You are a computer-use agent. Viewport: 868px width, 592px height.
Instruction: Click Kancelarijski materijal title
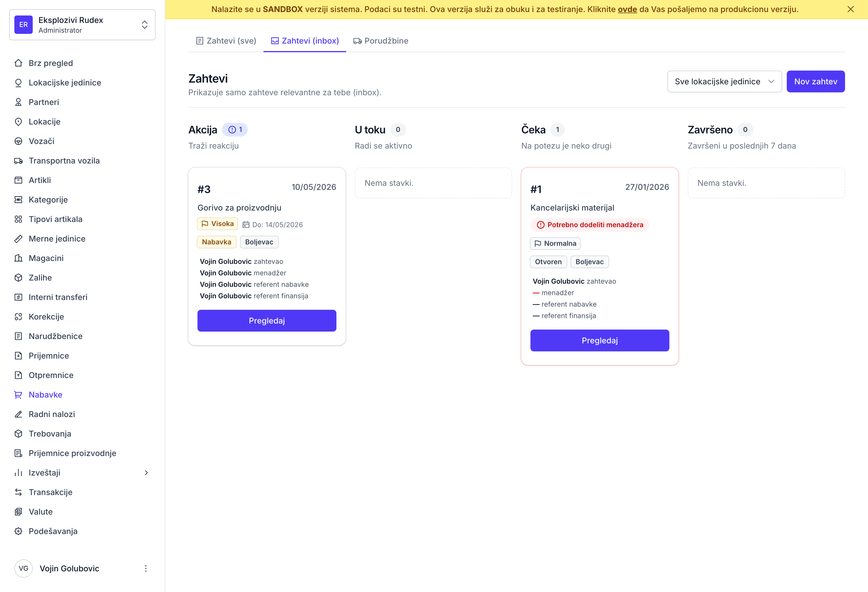(572, 208)
